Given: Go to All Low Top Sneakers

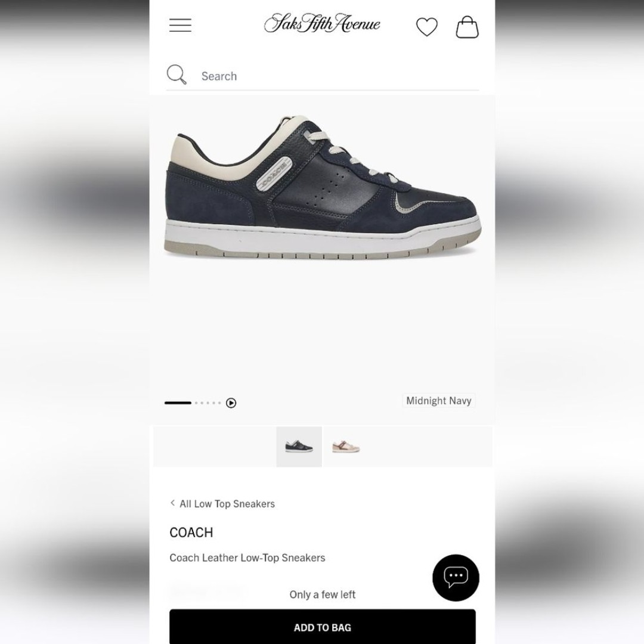Looking at the screenshot, I should [x=227, y=503].
